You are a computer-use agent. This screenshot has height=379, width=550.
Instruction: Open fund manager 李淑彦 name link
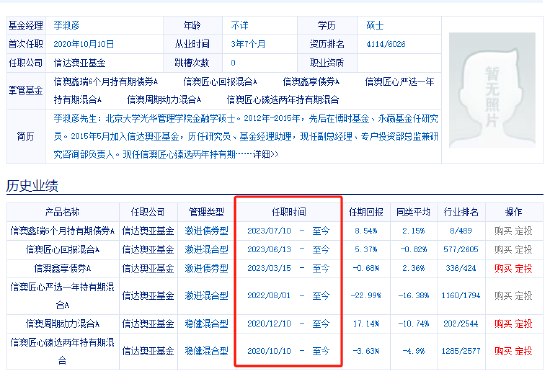(67, 25)
